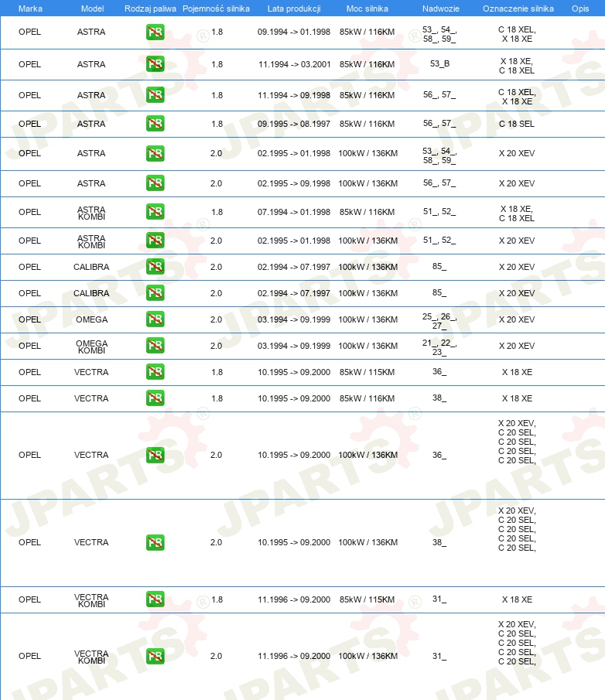The image size is (605, 700).
Task: Select engine capacity 1.8 in the C 18 SEL row
Action: (x=217, y=124)
